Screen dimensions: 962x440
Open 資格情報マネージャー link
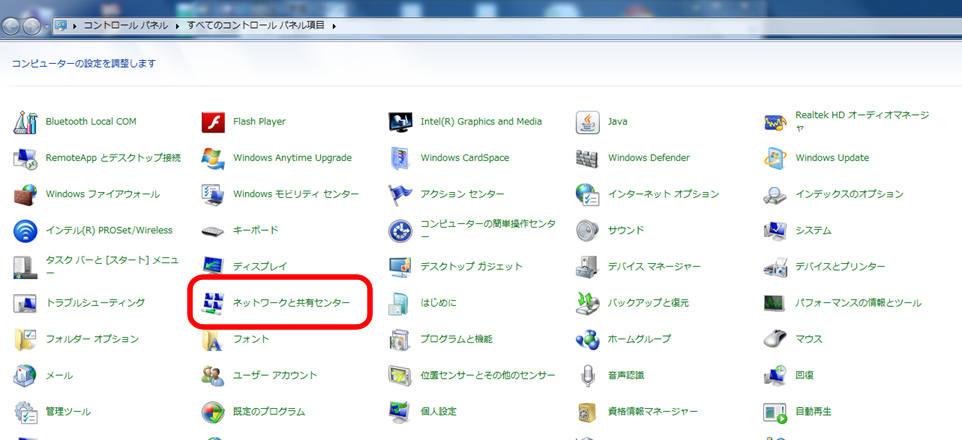652,412
